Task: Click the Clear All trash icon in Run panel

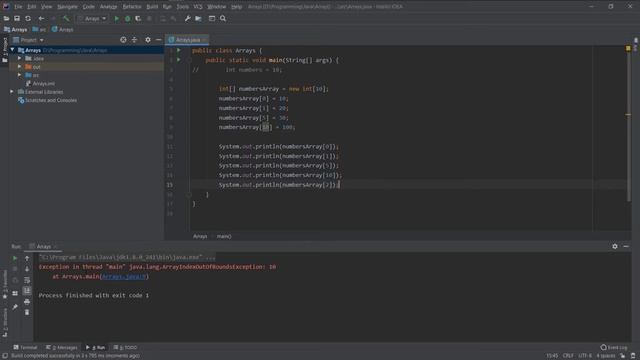Action: (27, 312)
